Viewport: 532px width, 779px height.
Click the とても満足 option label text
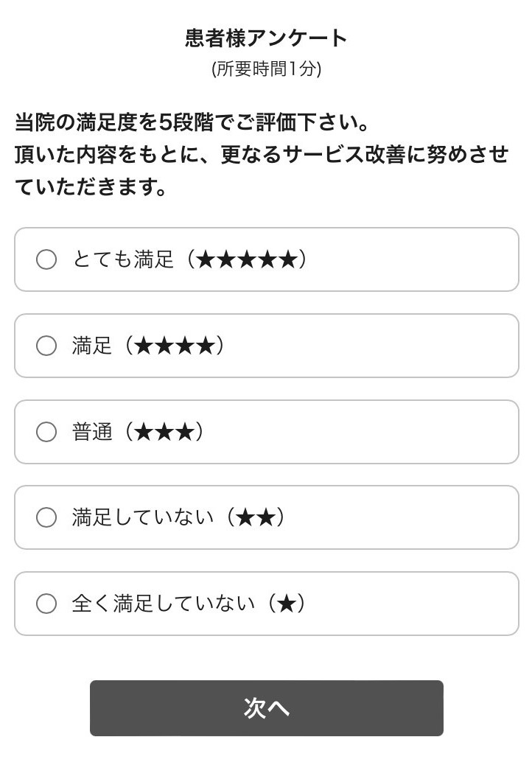pos(123,259)
